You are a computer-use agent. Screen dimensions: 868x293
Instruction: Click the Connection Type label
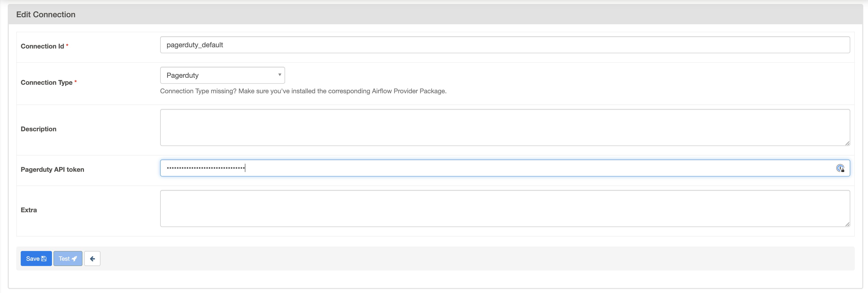click(46, 82)
